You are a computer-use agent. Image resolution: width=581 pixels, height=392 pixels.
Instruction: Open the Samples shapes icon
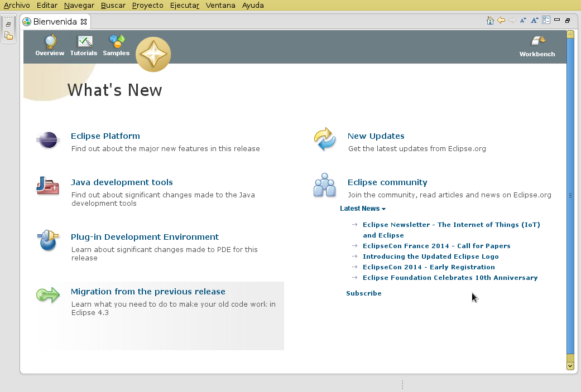tap(117, 41)
